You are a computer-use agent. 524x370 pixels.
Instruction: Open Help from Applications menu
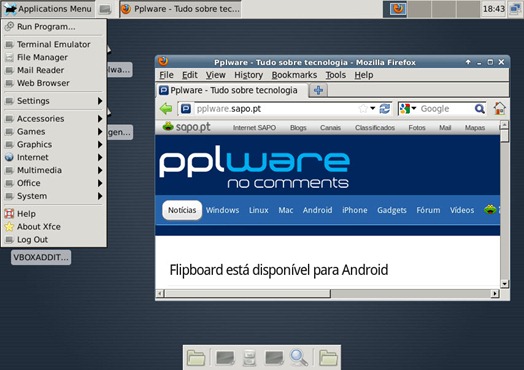click(54, 214)
